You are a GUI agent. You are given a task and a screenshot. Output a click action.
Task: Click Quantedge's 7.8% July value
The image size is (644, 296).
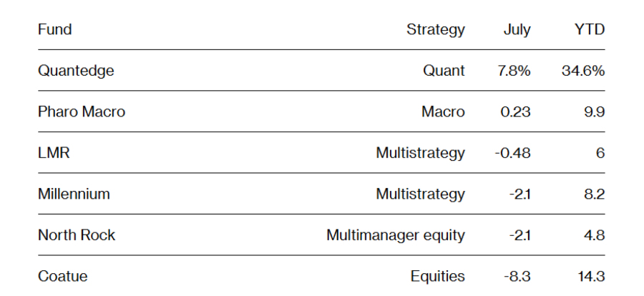click(514, 71)
